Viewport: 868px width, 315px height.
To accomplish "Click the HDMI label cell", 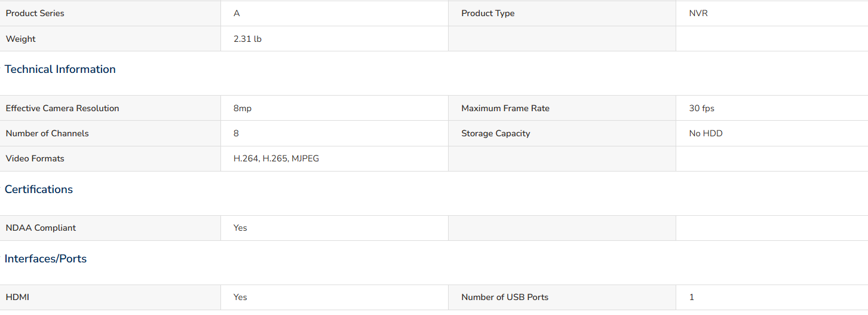I will (111, 297).
